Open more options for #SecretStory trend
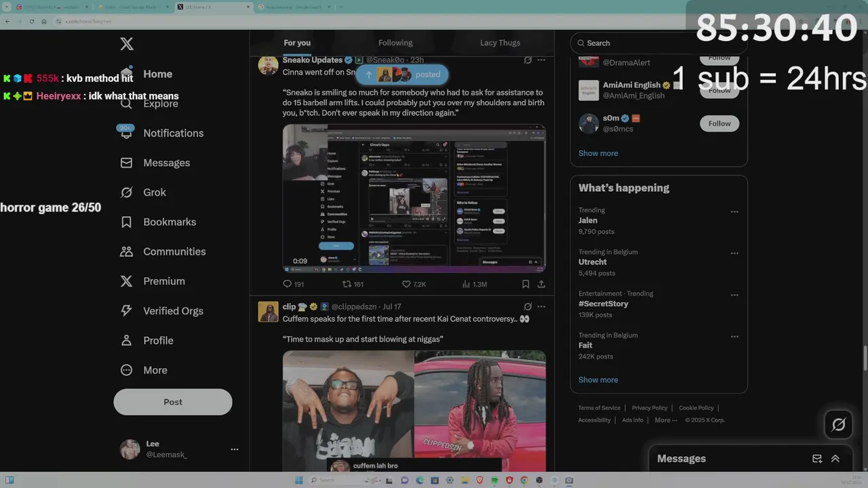The image size is (868, 488). coord(734,295)
